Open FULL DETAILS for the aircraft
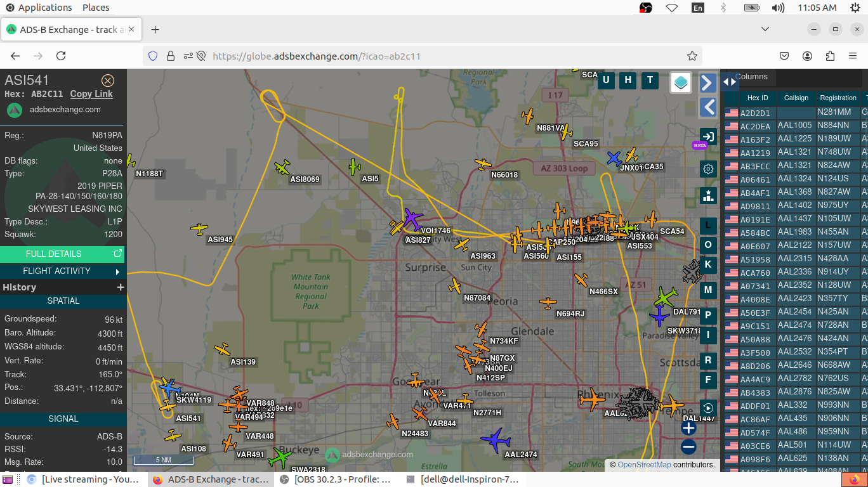This screenshot has width=868, height=487. tap(62, 254)
